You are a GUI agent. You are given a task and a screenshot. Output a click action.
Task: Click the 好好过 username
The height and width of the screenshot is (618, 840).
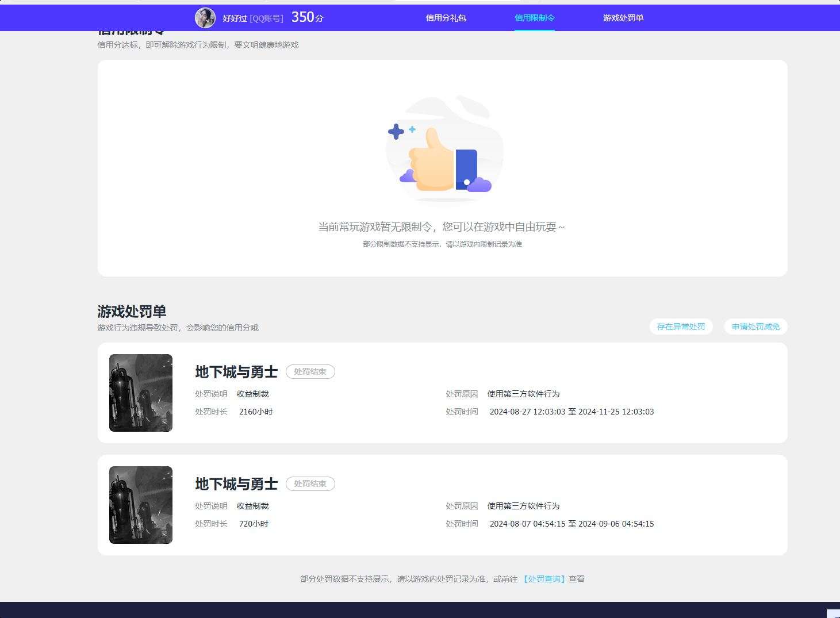235,18
